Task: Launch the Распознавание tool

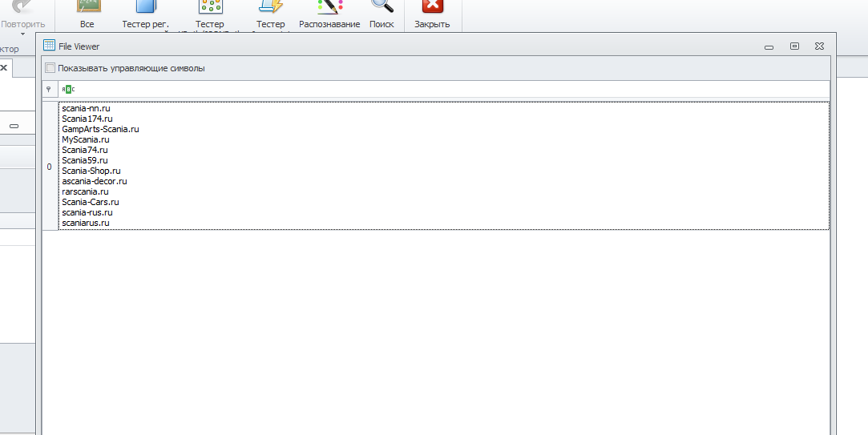Action: [x=329, y=15]
